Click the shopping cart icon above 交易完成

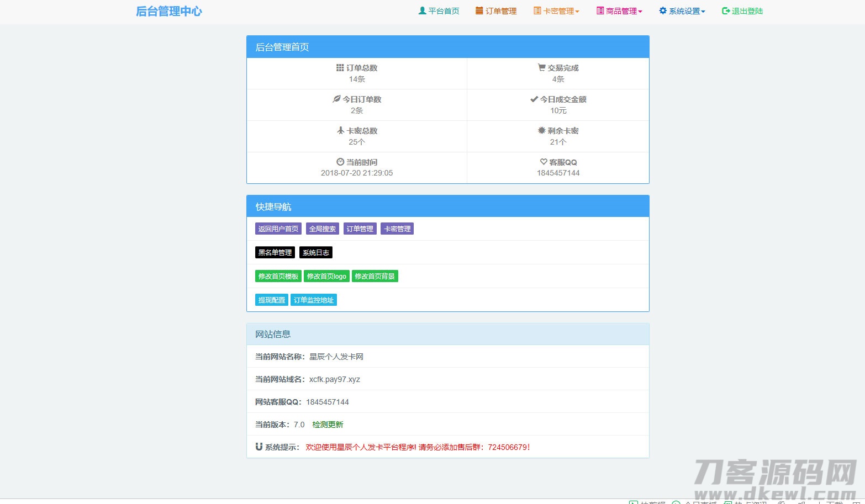pos(541,67)
